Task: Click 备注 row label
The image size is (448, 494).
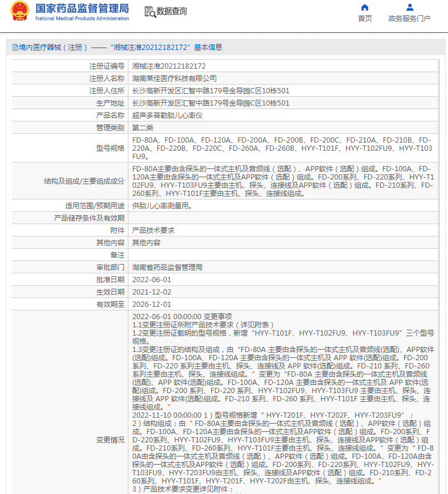Action: point(117,255)
